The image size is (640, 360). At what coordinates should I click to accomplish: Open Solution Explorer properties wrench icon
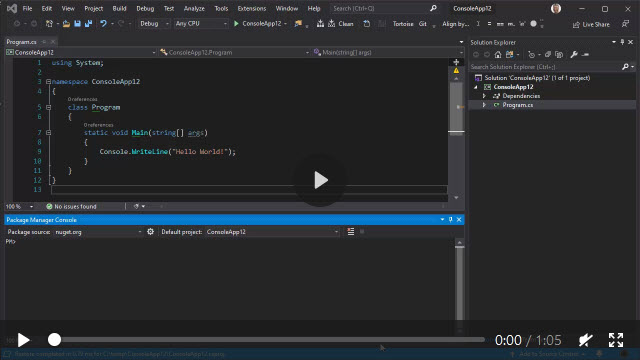point(574,54)
